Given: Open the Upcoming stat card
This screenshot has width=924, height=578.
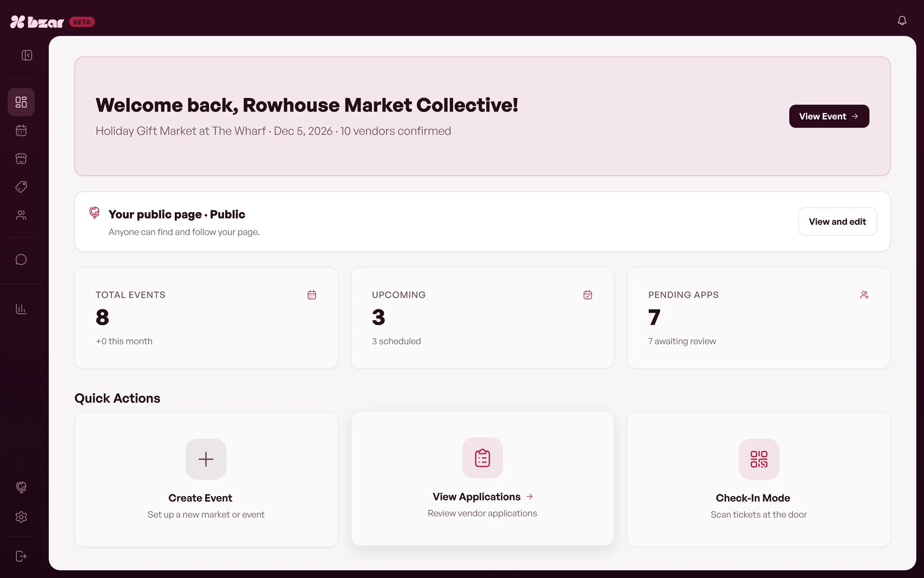Looking at the screenshot, I should click(x=482, y=318).
